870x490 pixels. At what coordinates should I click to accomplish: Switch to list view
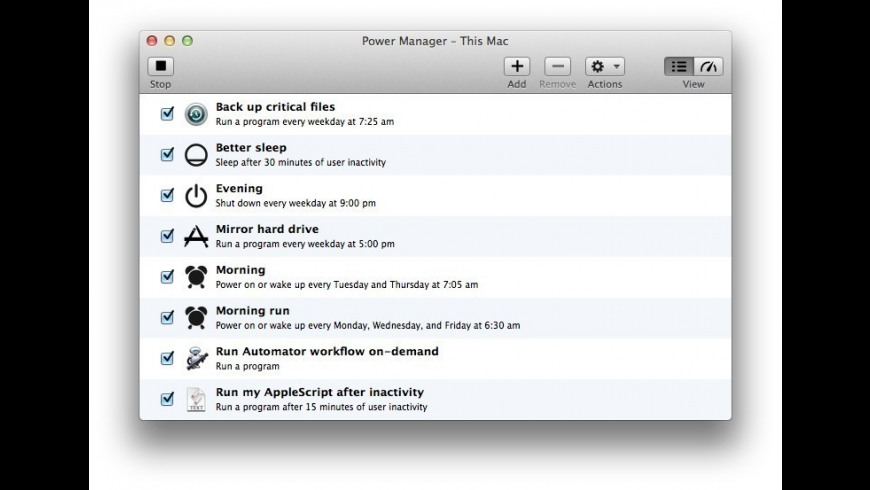pyautogui.click(x=679, y=67)
